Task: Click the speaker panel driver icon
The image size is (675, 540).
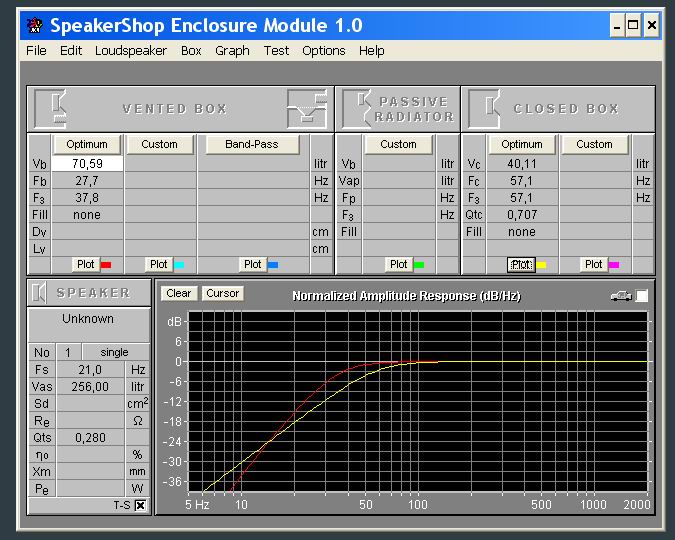Action: pyautogui.click(x=39, y=293)
